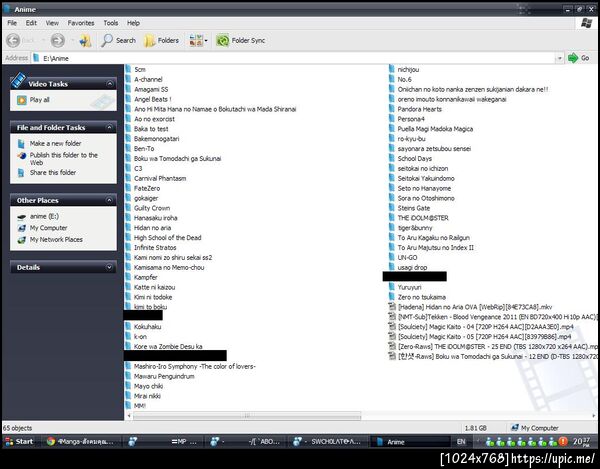Select the Mawaru Penguindrum folder icon
This screenshot has width=600, height=469.
pos(128,376)
